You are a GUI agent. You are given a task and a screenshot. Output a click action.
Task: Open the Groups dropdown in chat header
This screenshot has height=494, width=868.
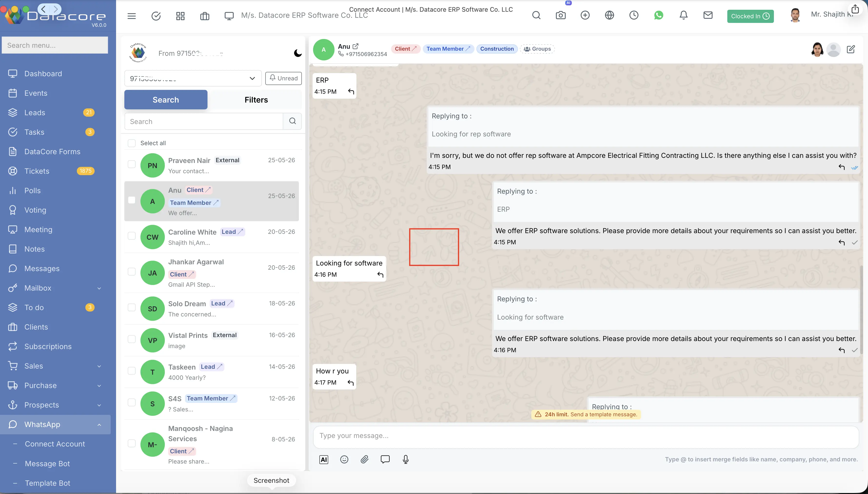(x=537, y=49)
